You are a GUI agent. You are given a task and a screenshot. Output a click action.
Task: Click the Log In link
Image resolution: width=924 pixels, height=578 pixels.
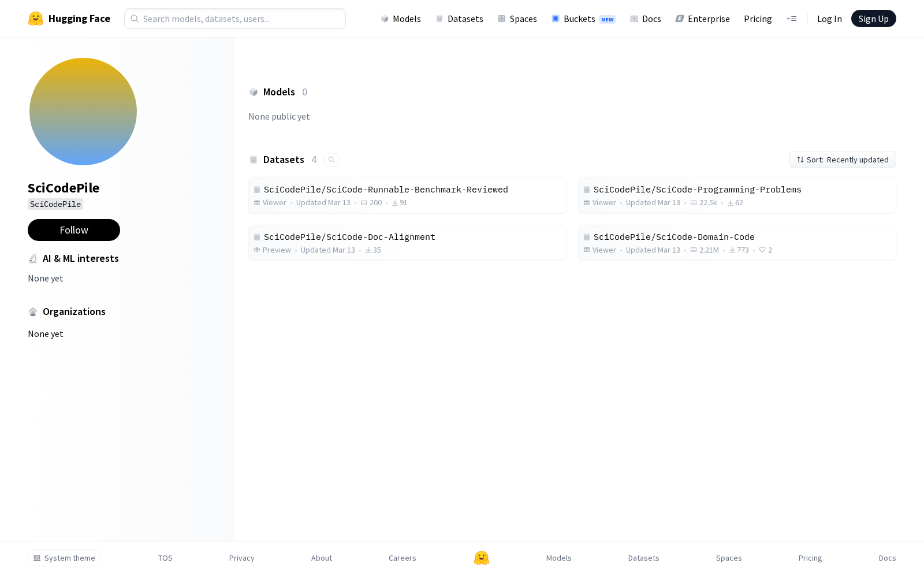click(x=829, y=19)
